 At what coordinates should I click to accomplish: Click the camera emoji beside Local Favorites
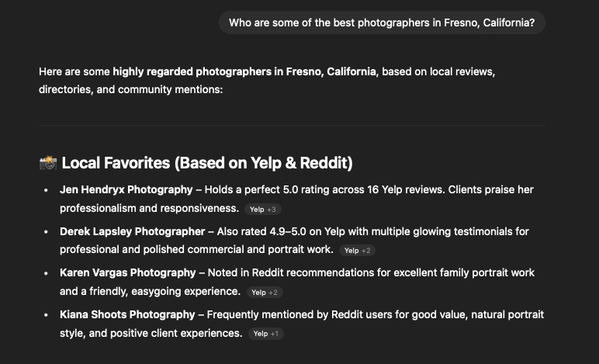tap(47, 163)
